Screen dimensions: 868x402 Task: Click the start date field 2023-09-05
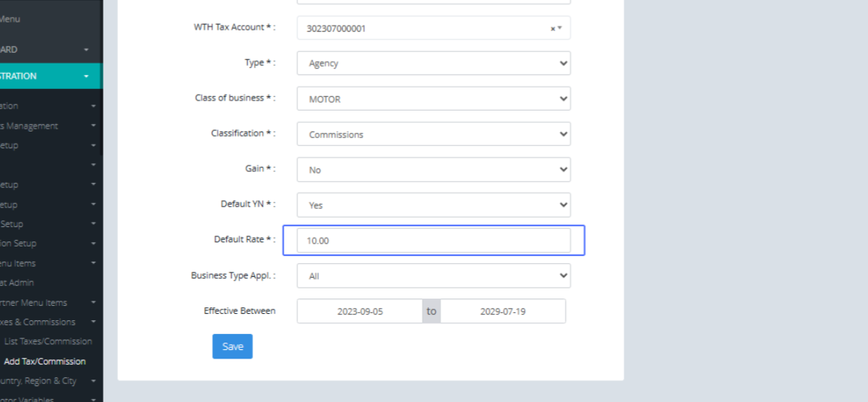(359, 312)
